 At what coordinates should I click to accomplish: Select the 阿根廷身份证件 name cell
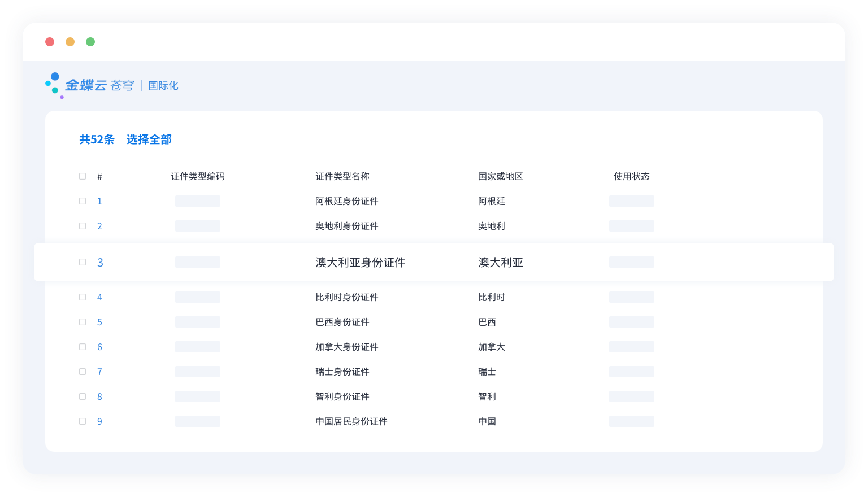(347, 201)
